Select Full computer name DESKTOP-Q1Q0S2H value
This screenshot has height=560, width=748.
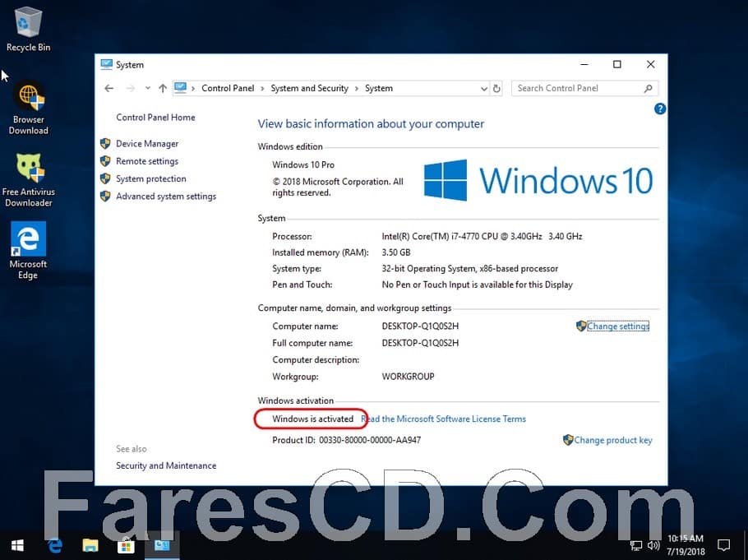pos(420,343)
